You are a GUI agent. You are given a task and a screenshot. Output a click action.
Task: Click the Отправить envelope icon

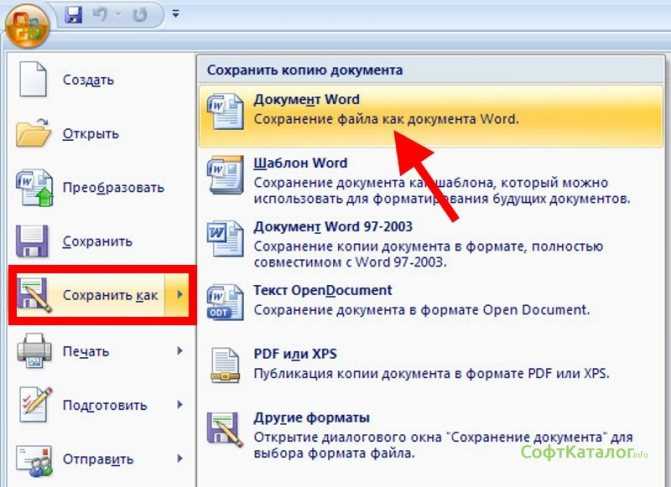click(x=34, y=460)
